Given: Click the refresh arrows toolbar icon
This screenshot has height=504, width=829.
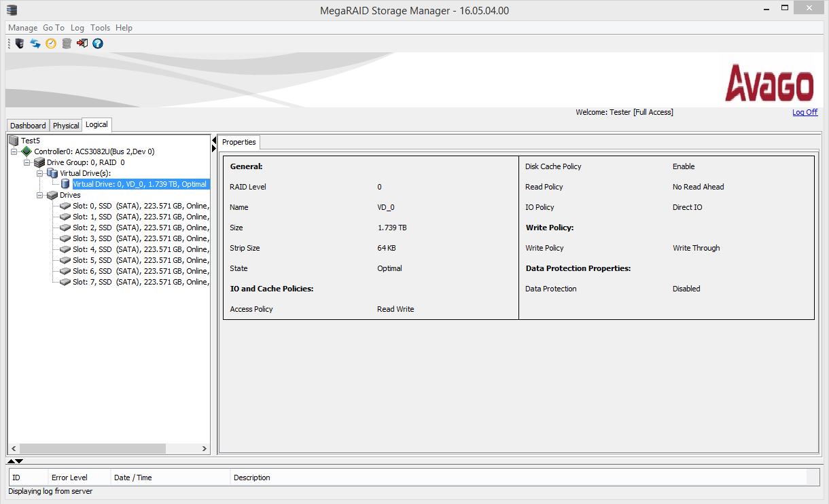Looking at the screenshot, I should point(35,43).
